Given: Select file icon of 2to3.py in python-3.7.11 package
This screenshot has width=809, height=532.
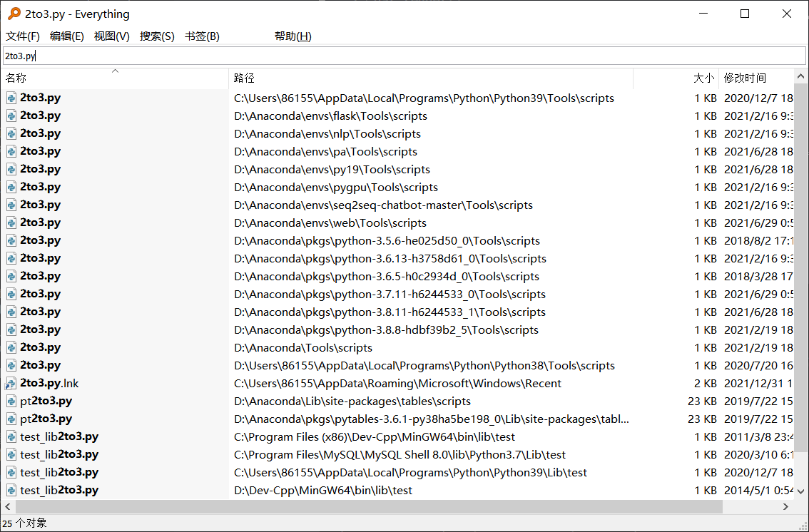Looking at the screenshot, I should pos(11,294).
